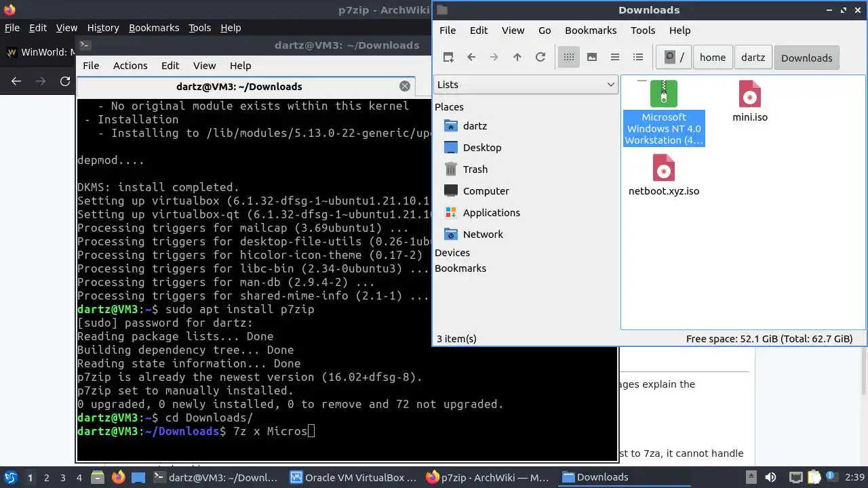Image resolution: width=868 pixels, height=488 pixels.
Task: Click Firefox back arrow
Action: click(16, 81)
